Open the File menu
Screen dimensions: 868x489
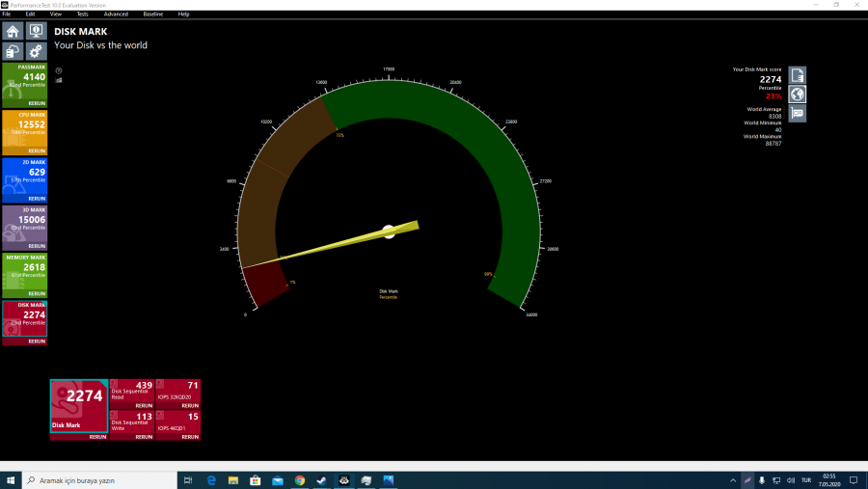pos(7,14)
